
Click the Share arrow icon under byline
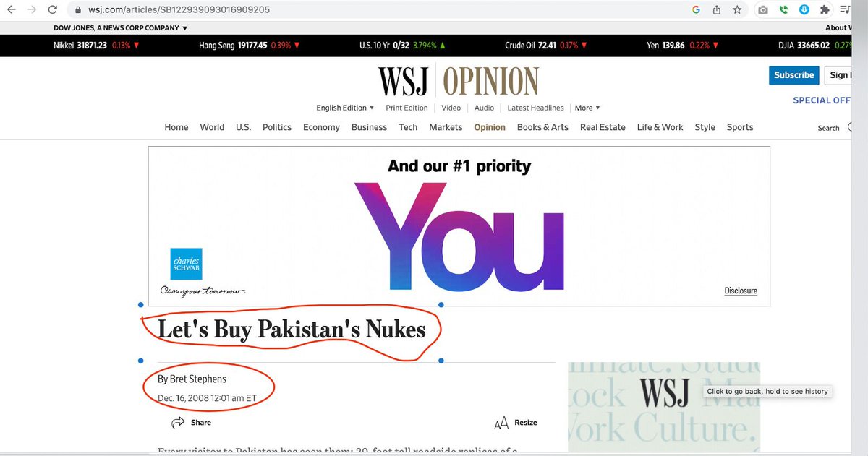(x=178, y=423)
